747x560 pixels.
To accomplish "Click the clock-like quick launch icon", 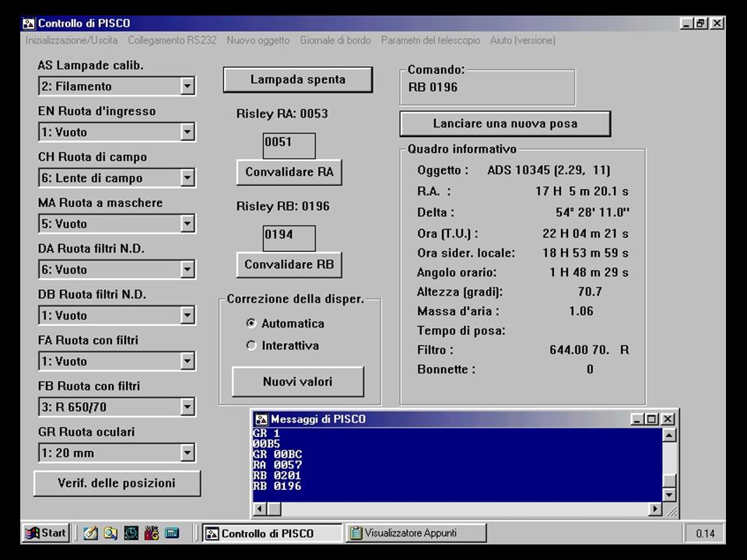I will 132,533.
